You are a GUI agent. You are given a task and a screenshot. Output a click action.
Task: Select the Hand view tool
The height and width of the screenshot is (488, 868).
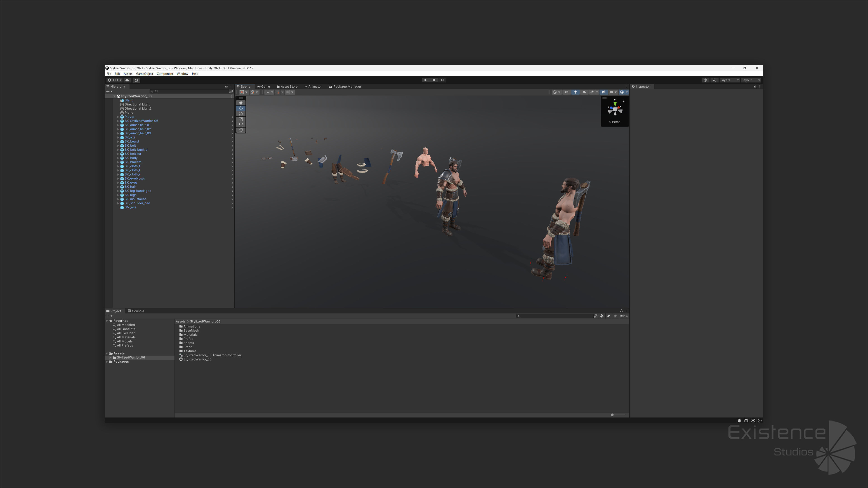pyautogui.click(x=241, y=103)
